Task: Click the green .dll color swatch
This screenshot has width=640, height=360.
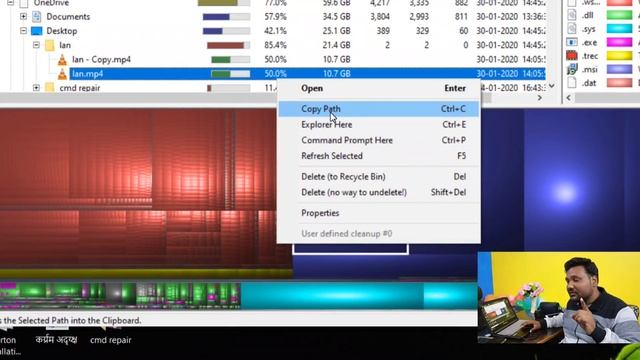Action: coord(619,15)
